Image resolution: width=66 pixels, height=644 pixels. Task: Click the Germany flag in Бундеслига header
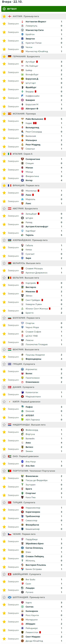point(9,56)
